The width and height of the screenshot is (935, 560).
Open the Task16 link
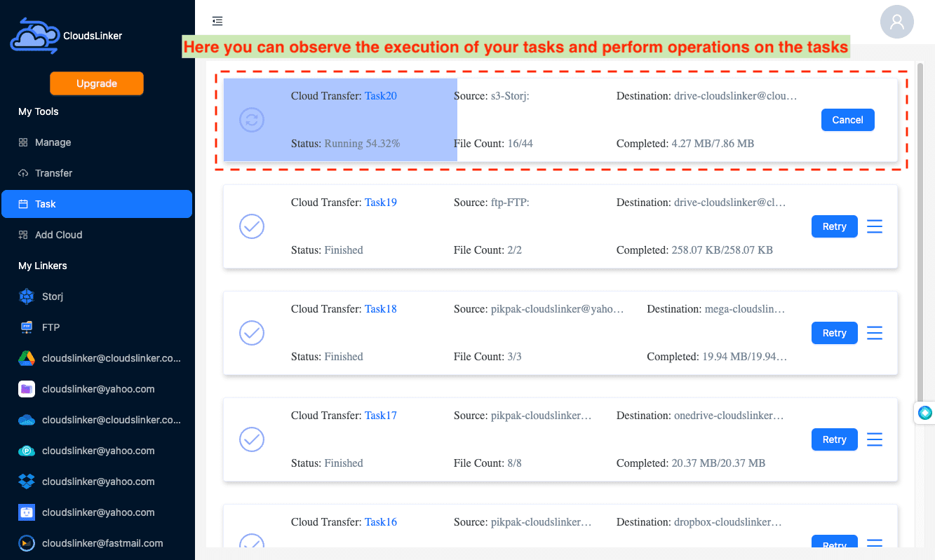(381, 521)
